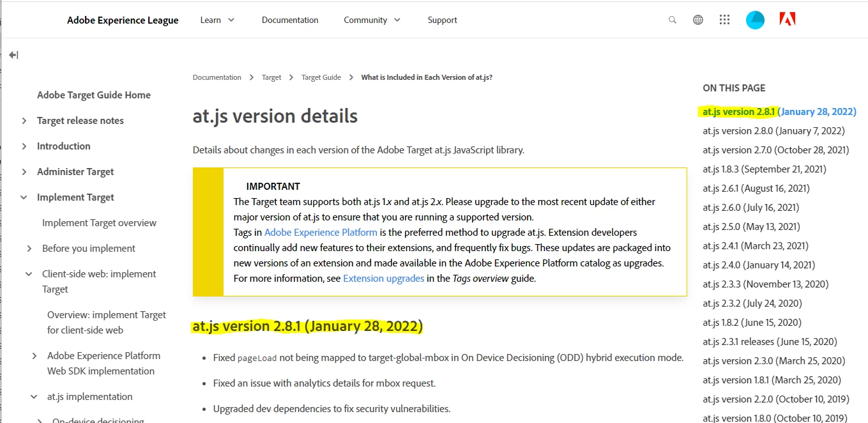Jump to at.js 2.6.0 (July 16, 2021)
The height and width of the screenshot is (423, 868).
pyautogui.click(x=751, y=208)
